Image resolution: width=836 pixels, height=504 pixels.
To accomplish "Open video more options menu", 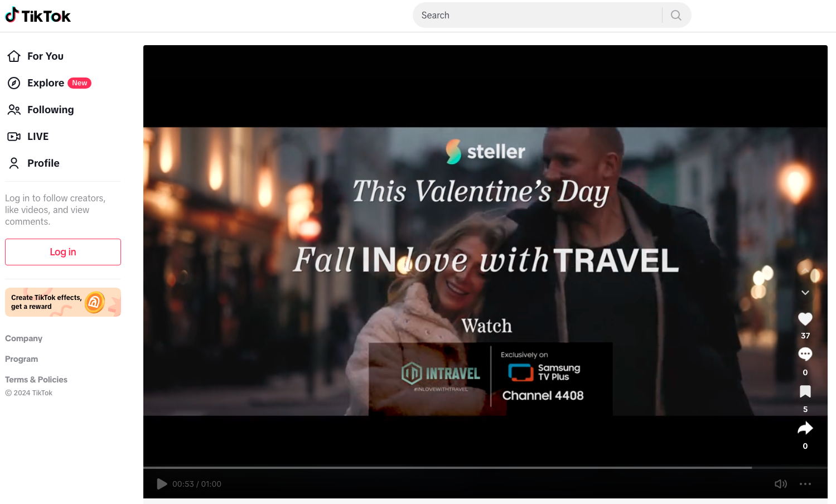I will pos(805,484).
